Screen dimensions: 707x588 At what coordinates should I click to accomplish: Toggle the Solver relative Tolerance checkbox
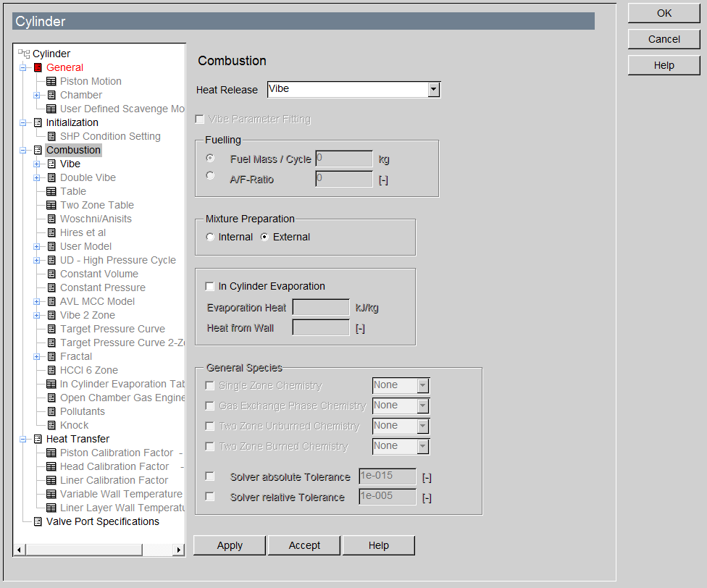click(x=209, y=497)
